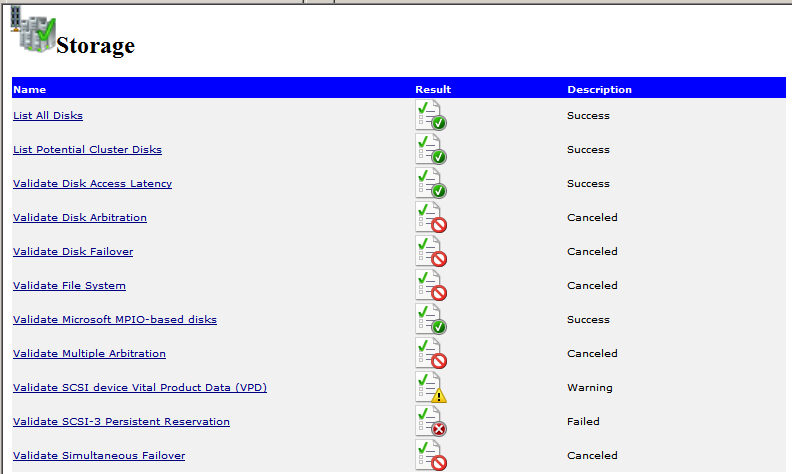Click canceled icon for Validate Multiple Arbitration

(x=431, y=353)
